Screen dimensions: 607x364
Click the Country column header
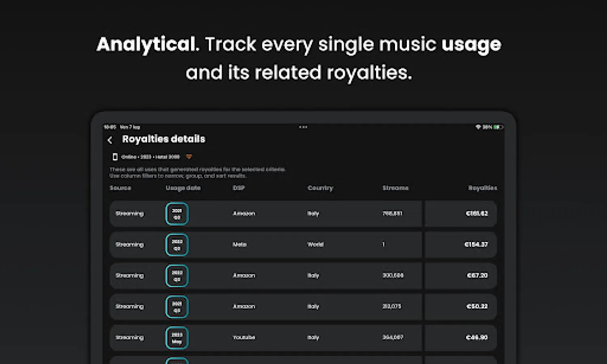(320, 188)
